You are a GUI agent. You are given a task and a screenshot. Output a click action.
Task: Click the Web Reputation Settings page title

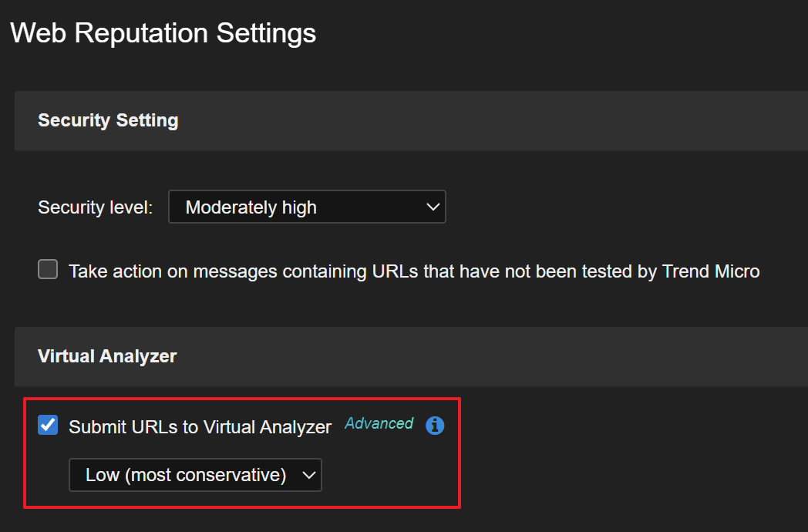click(163, 33)
